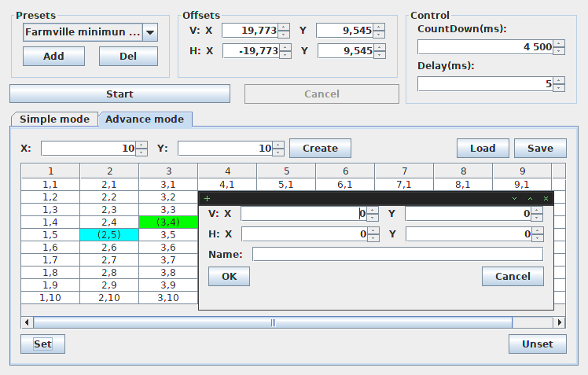Decrease the Offsets H: X value -19,773
The width and height of the screenshot is (588, 375).
(285, 55)
